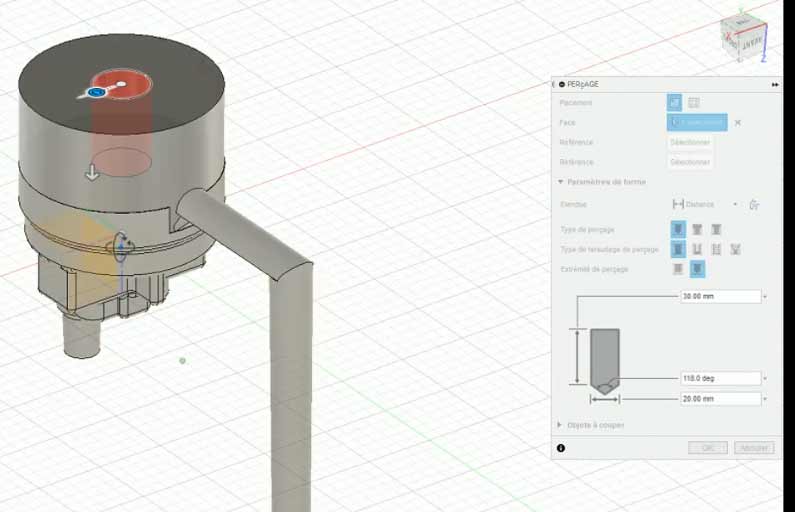Click the blue hole-position handle on model

(96, 92)
